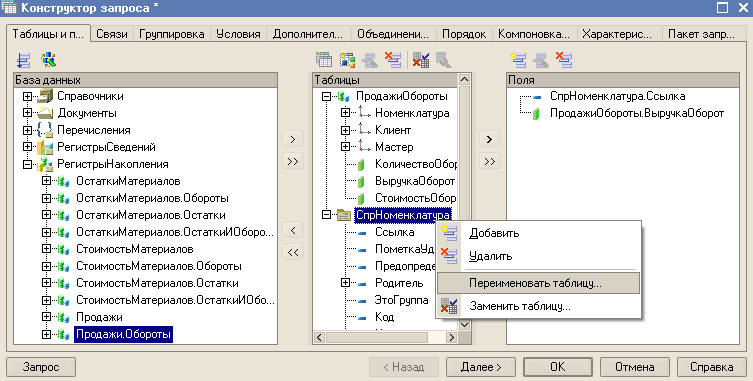Switch to the Порядок tab
Screen dimensions: 753x381
tap(464, 34)
